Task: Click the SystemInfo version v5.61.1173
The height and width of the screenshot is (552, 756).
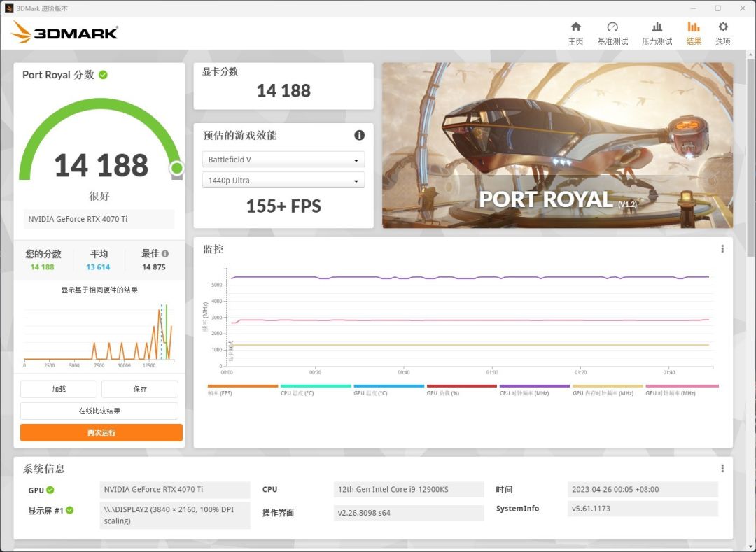Action: pyautogui.click(x=643, y=509)
